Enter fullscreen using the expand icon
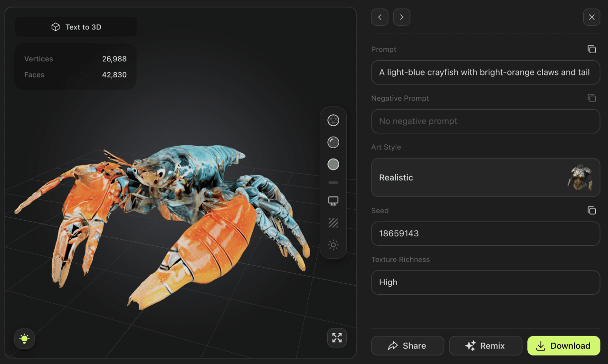Image resolution: width=608 pixels, height=364 pixels. click(x=337, y=337)
